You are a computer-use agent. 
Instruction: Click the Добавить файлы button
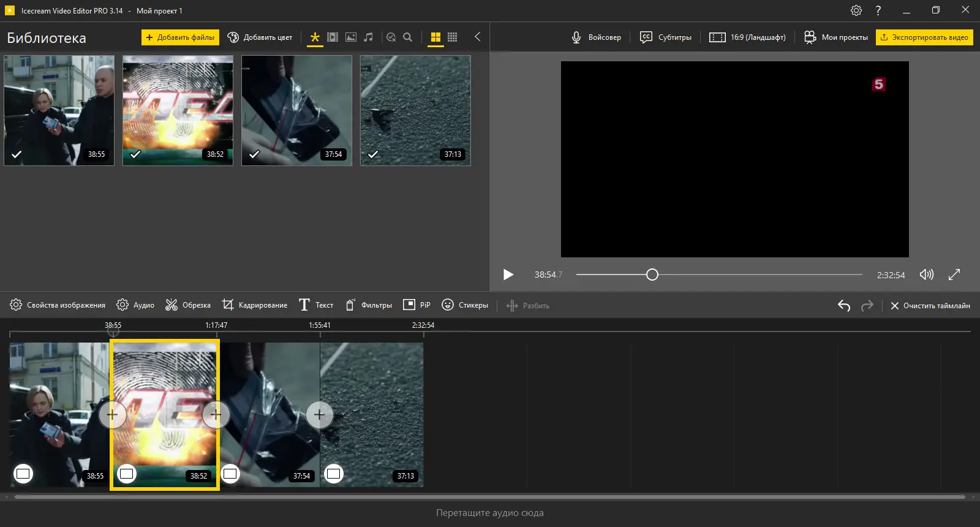point(180,37)
